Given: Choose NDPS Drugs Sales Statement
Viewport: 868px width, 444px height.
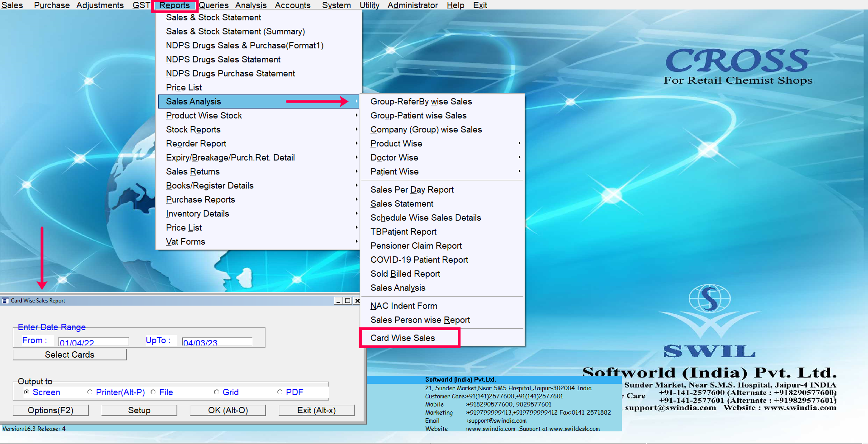Looking at the screenshot, I should [x=259, y=60].
